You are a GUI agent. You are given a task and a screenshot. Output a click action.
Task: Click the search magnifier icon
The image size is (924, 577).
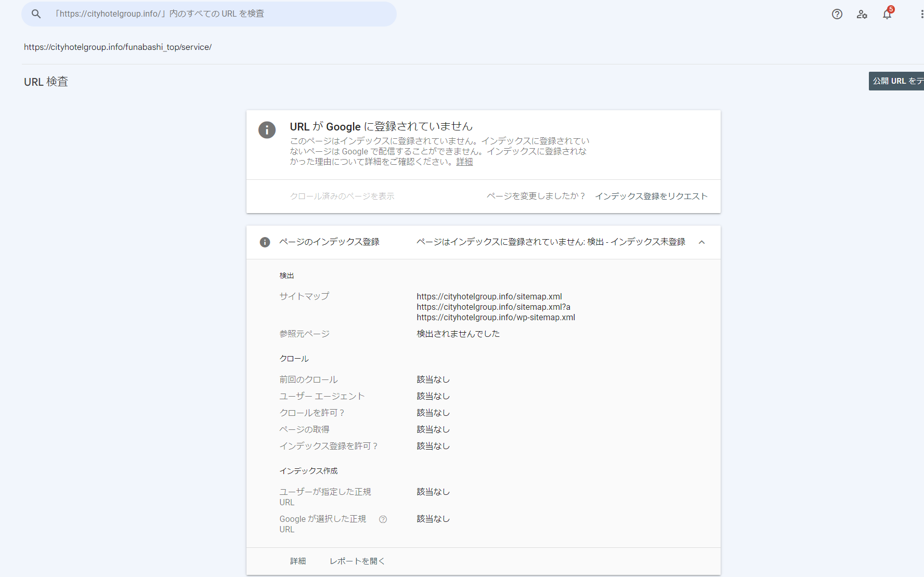click(x=36, y=14)
